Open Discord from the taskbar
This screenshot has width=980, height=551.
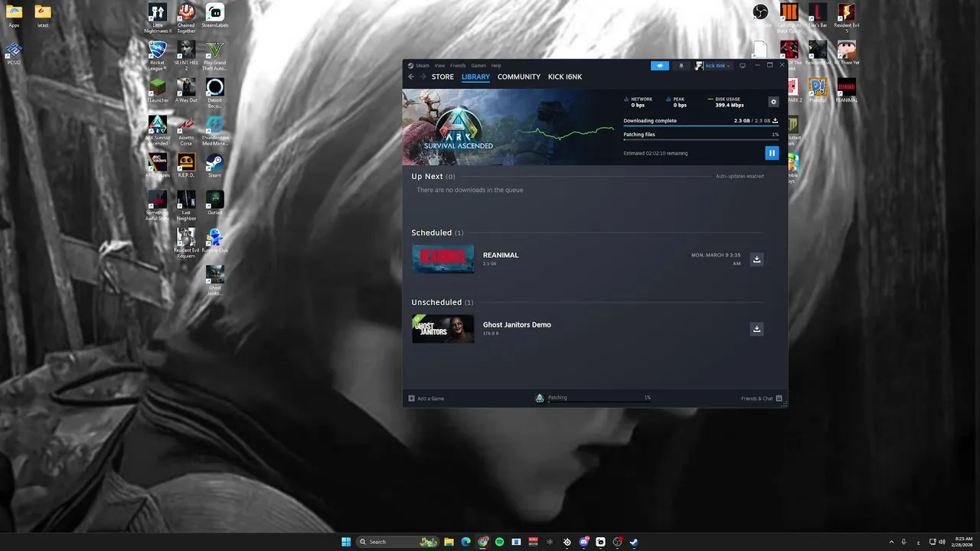click(x=583, y=542)
